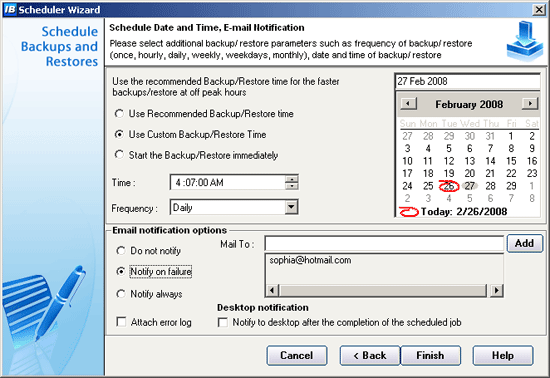
Task: Select February 20 in the calendar
Action: click(470, 173)
